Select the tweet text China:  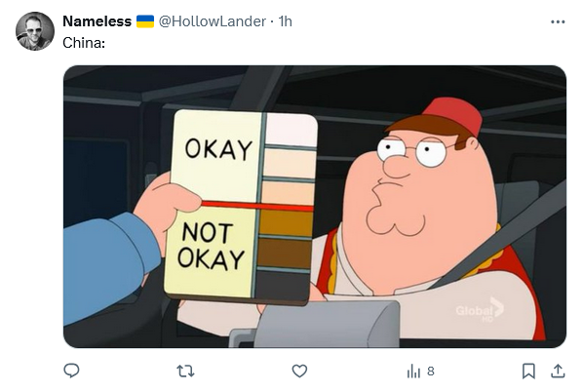click(84, 43)
